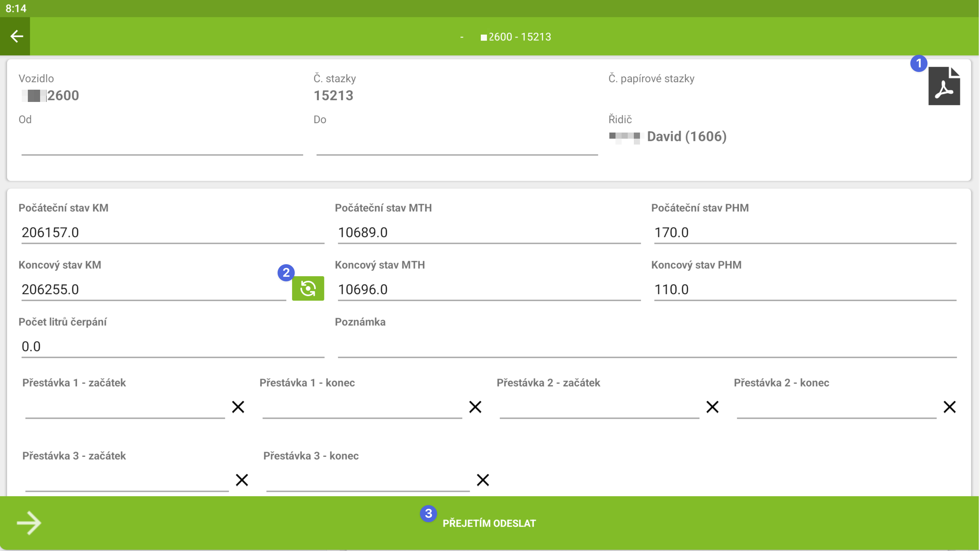
Task: Refresh the Koncový stav KM value
Action: point(308,288)
